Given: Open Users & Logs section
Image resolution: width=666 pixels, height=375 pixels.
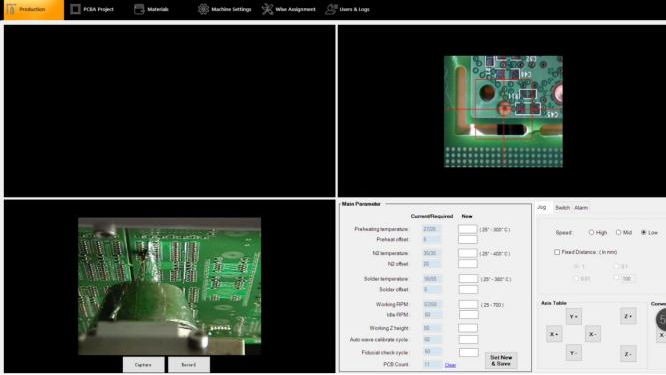Looking at the screenshot, I should click(347, 9).
